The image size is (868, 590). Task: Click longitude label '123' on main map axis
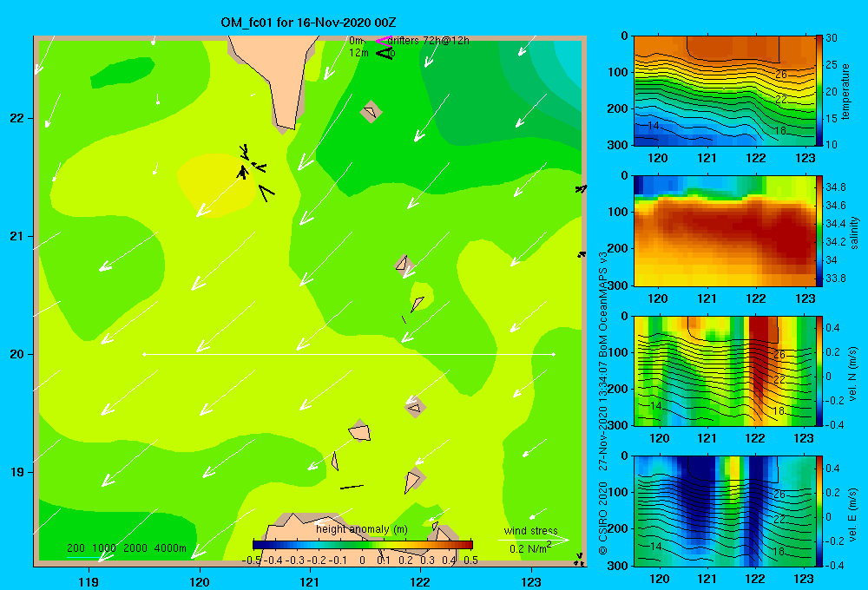click(531, 581)
